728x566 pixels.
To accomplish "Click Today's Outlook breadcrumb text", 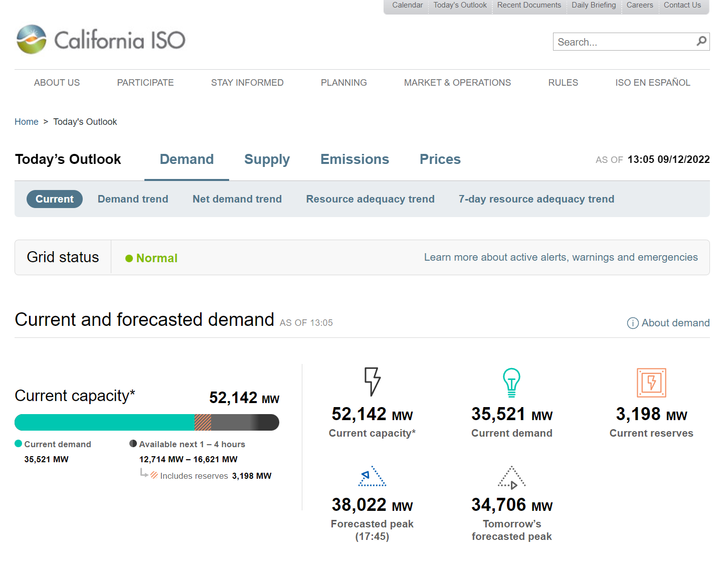I will click(x=85, y=122).
